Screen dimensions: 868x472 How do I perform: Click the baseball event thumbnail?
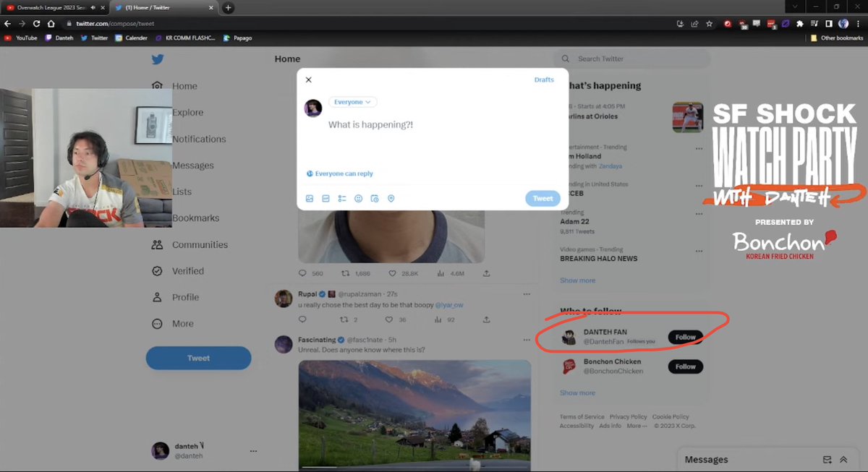click(687, 117)
